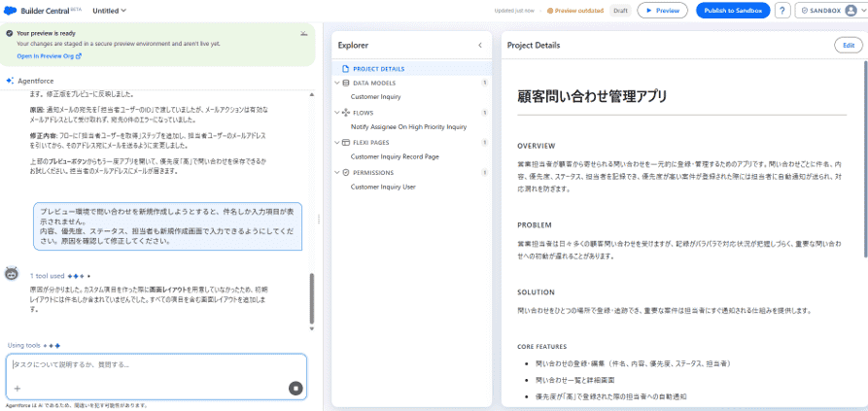Collapse the FLEXI PAGES section

[337, 143]
